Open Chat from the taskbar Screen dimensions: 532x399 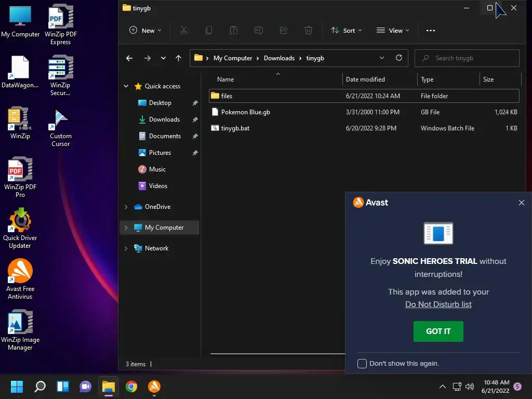coord(86,387)
